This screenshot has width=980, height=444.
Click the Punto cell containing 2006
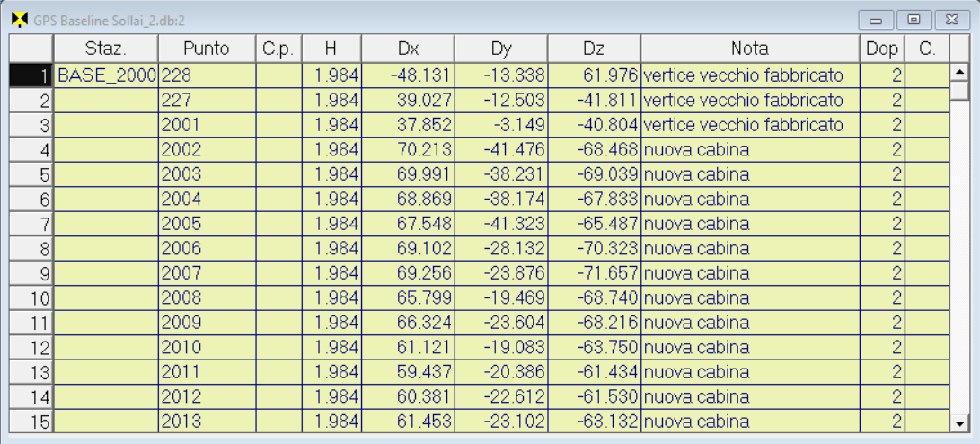pyautogui.click(x=207, y=249)
